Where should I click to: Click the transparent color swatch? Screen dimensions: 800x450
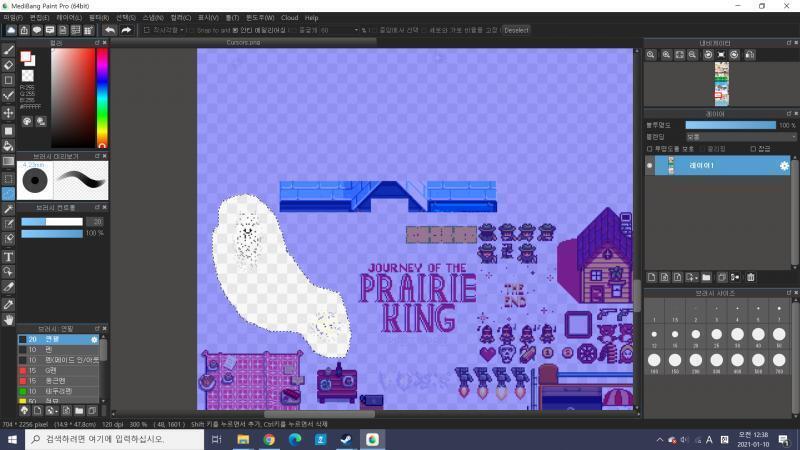coord(28,76)
